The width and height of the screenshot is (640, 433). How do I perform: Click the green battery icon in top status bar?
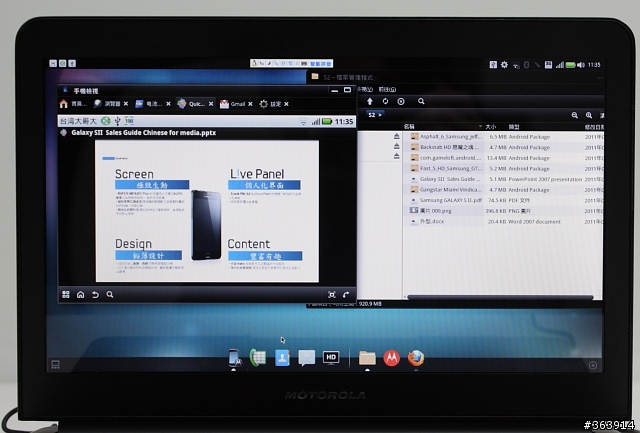[571, 64]
